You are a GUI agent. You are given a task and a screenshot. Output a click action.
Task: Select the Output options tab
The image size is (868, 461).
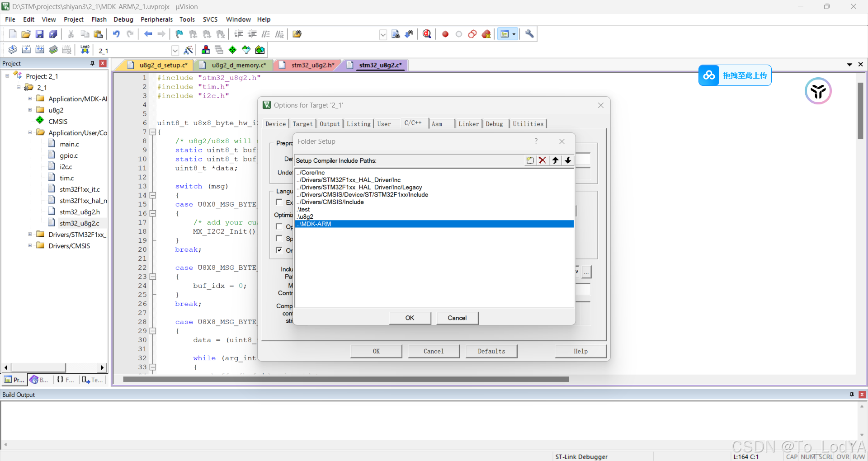point(330,124)
